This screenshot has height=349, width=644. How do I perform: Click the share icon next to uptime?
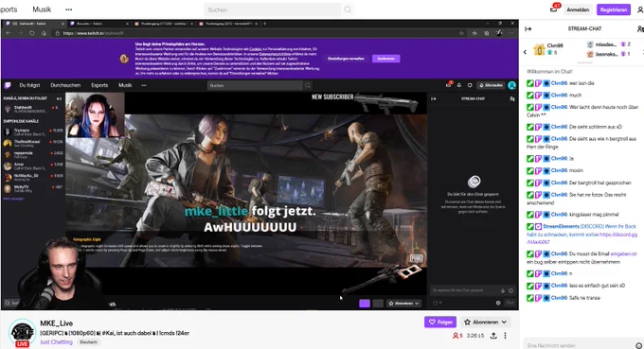click(x=493, y=336)
